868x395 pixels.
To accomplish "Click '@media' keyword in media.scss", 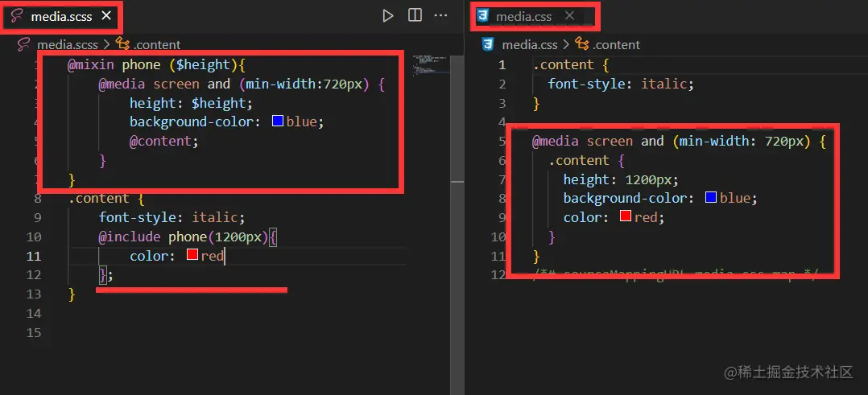I will [122, 84].
